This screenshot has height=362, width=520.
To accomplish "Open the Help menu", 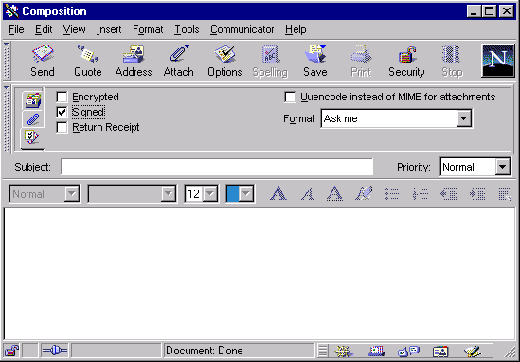I will 296,30.
